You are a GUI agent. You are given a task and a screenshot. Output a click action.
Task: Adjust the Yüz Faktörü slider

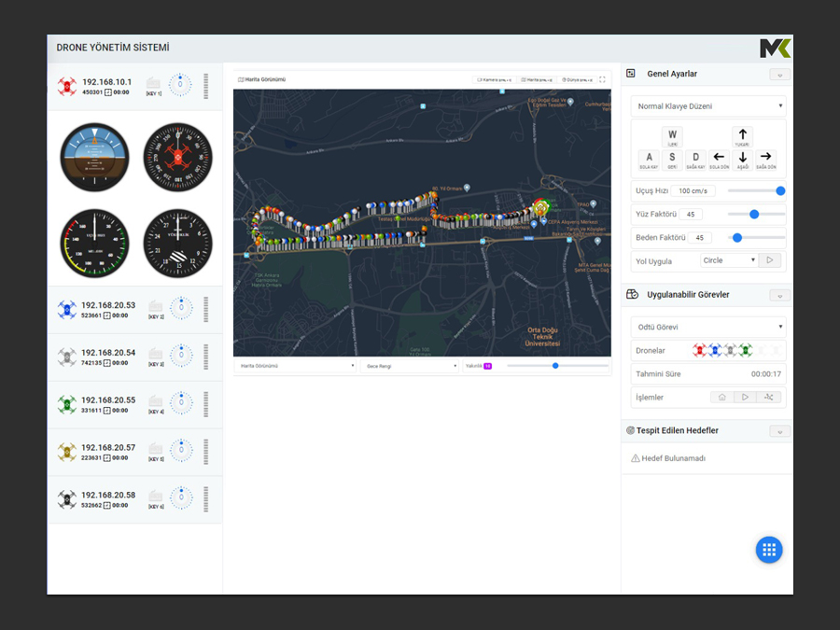(756, 215)
